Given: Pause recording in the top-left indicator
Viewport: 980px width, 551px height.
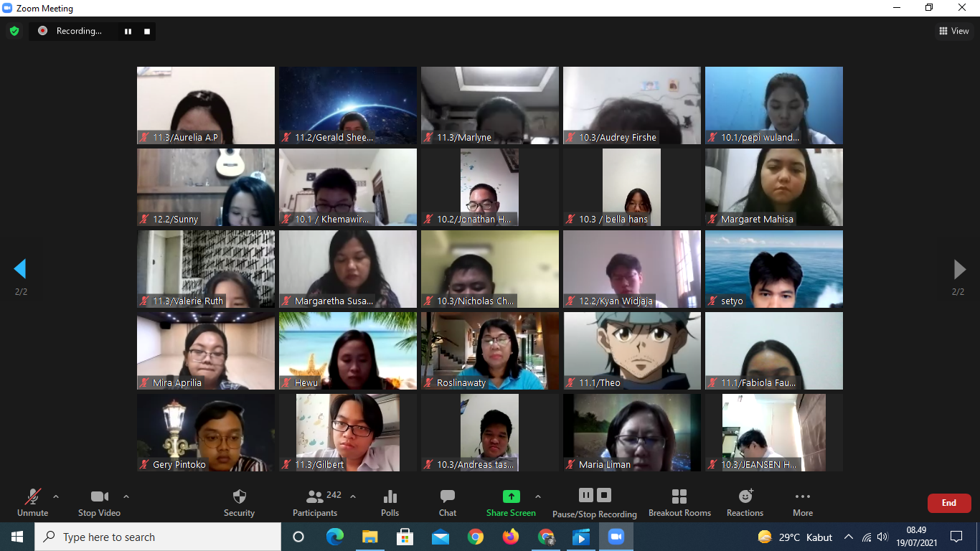Looking at the screenshot, I should (128, 32).
